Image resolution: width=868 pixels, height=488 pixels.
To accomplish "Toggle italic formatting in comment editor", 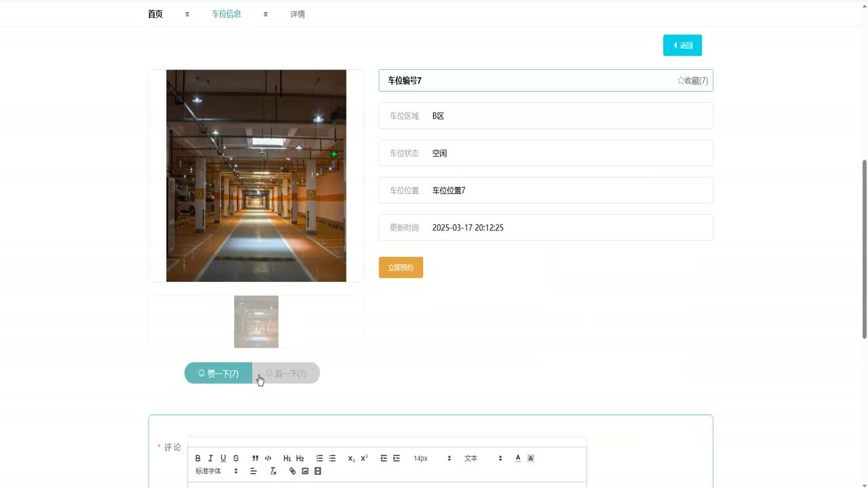I will [210, 458].
